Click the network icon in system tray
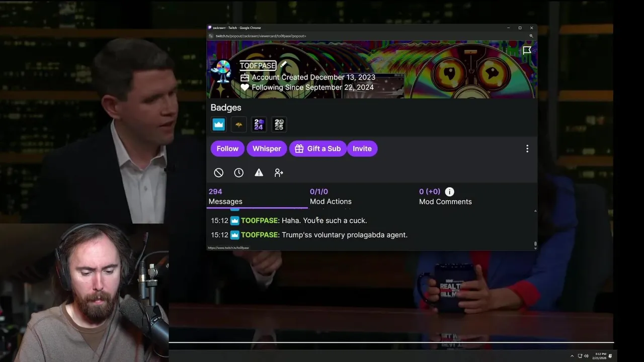The width and height of the screenshot is (644, 362). click(580, 356)
